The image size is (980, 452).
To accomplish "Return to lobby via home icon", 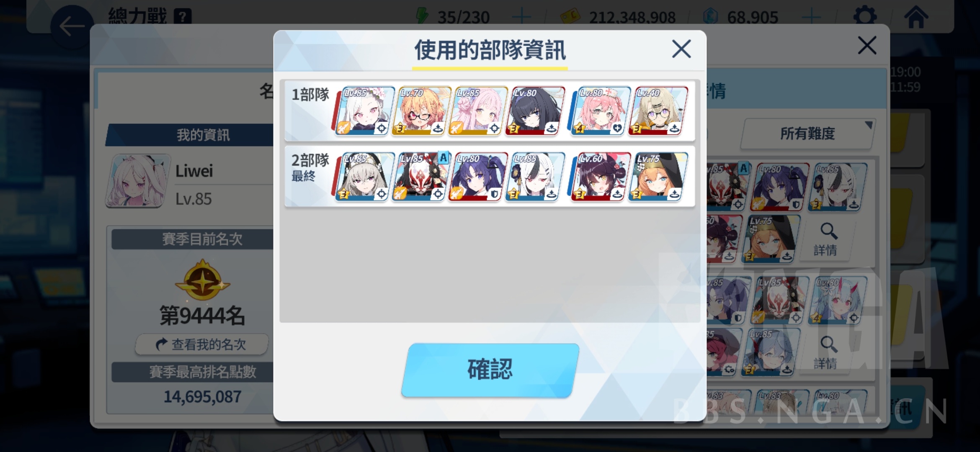I will (916, 17).
